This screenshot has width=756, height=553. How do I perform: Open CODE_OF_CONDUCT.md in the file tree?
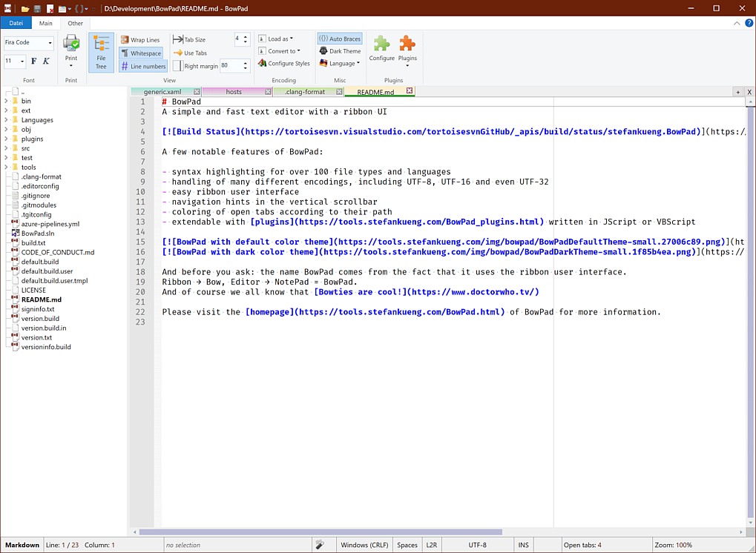(58, 252)
